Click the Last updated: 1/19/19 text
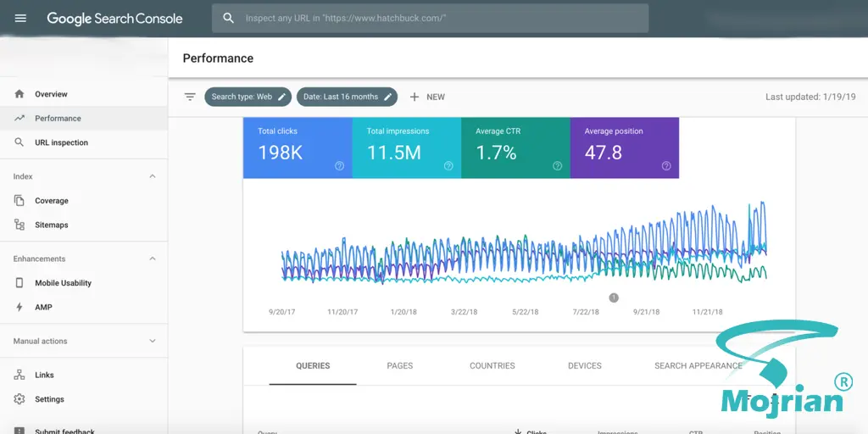Viewport: 868px width, 434px height. pos(810,97)
